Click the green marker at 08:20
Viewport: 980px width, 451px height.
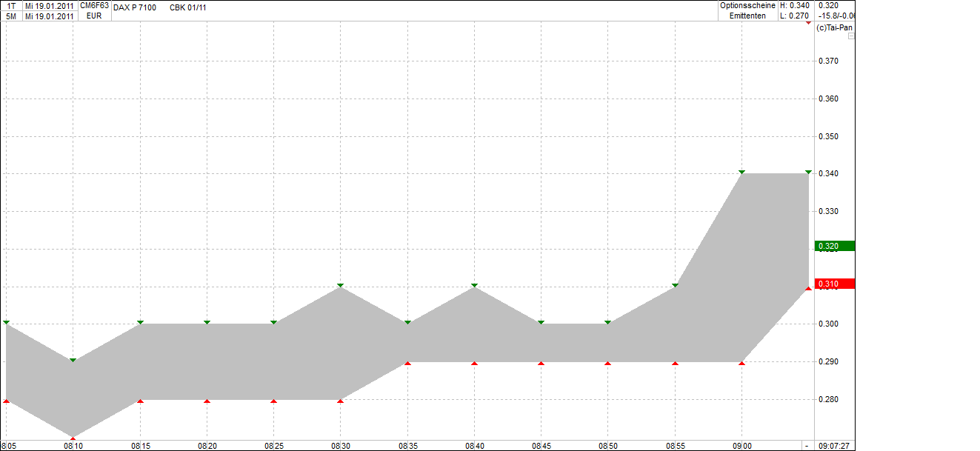[x=207, y=322]
